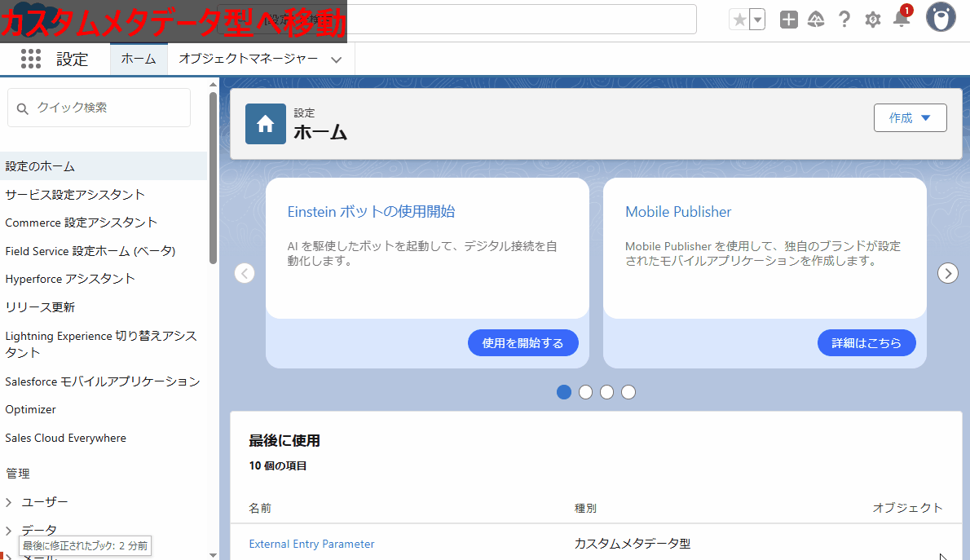The width and height of the screenshot is (970, 560).
Task: Click the favorites star icon
Action: point(739,20)
